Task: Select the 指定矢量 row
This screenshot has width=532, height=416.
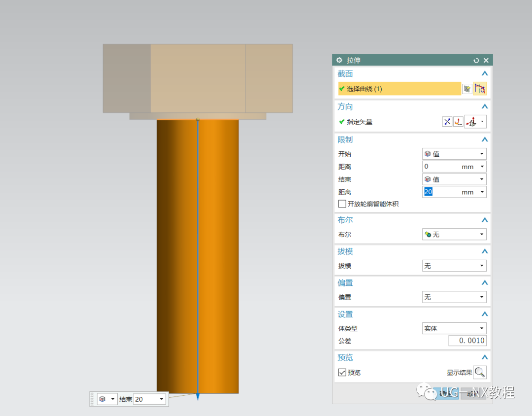Action: click(389, 122)
